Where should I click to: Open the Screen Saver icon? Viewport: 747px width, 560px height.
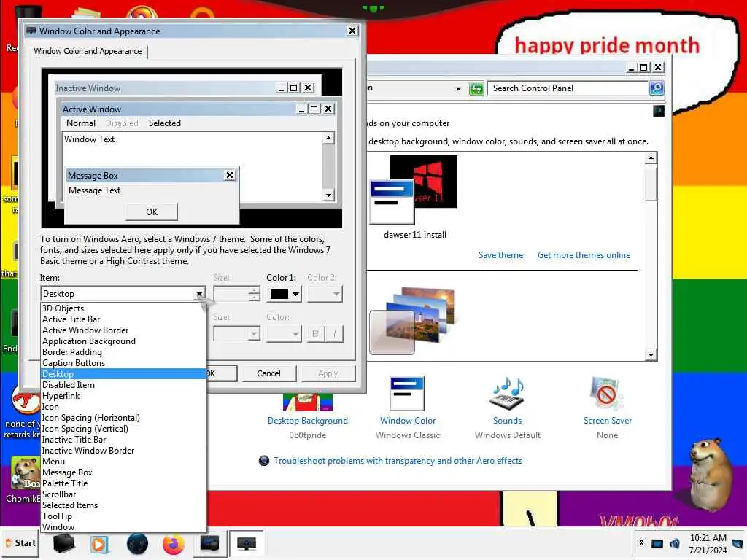[606, 394]
